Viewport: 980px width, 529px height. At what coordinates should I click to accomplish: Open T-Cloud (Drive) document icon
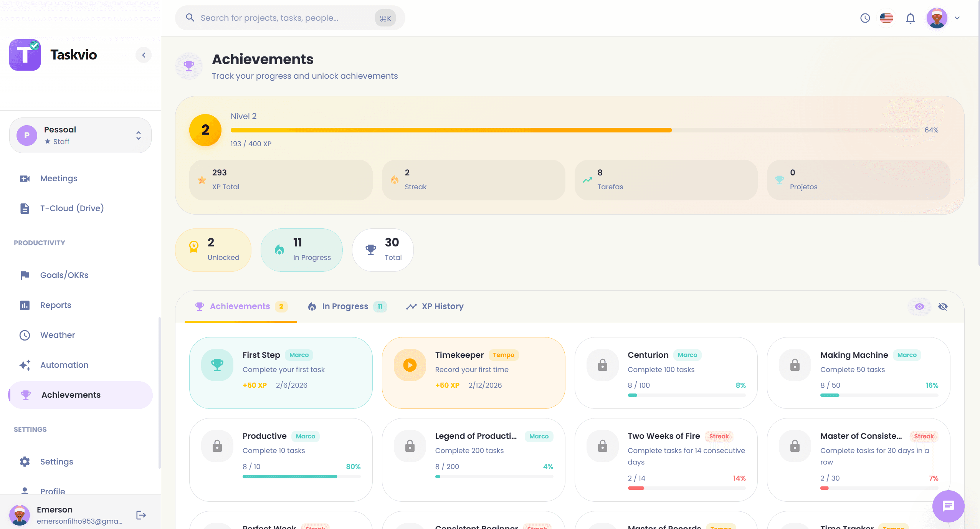pyautogui.click(x=25, y=208)
